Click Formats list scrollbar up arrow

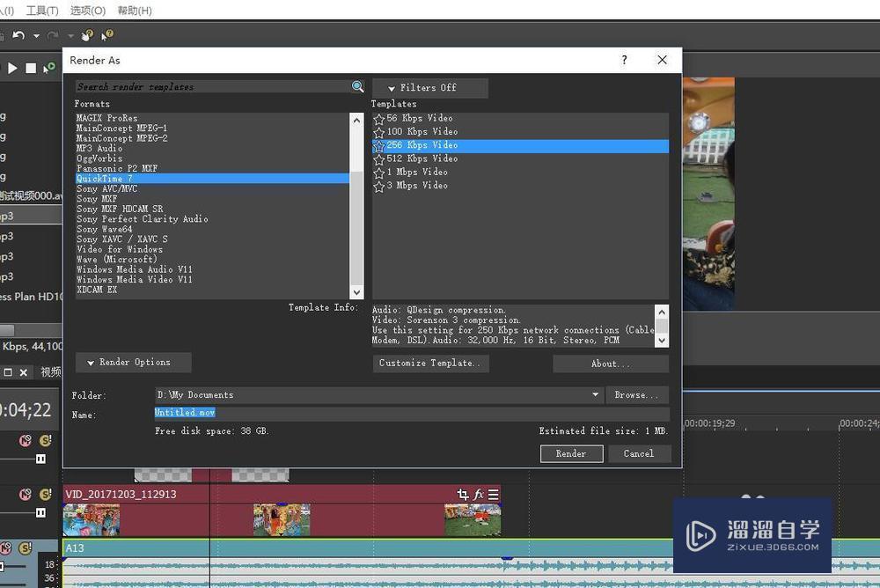tap(357, 120)
